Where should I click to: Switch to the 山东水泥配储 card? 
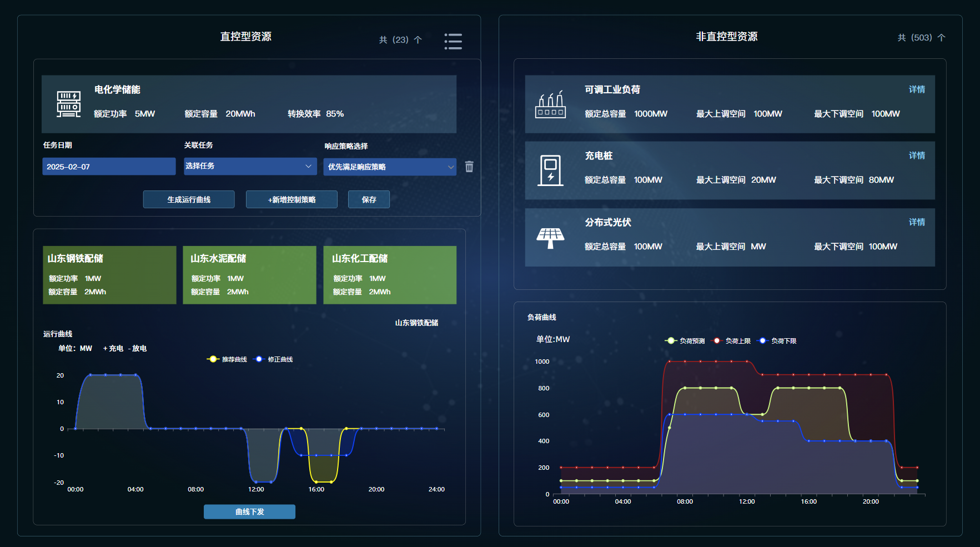pyautogui.click(x=249, y=275)
